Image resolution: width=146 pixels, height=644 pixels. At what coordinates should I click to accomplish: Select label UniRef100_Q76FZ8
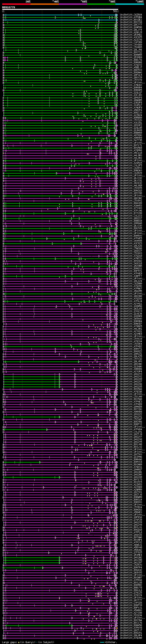[x=131, y=520]
